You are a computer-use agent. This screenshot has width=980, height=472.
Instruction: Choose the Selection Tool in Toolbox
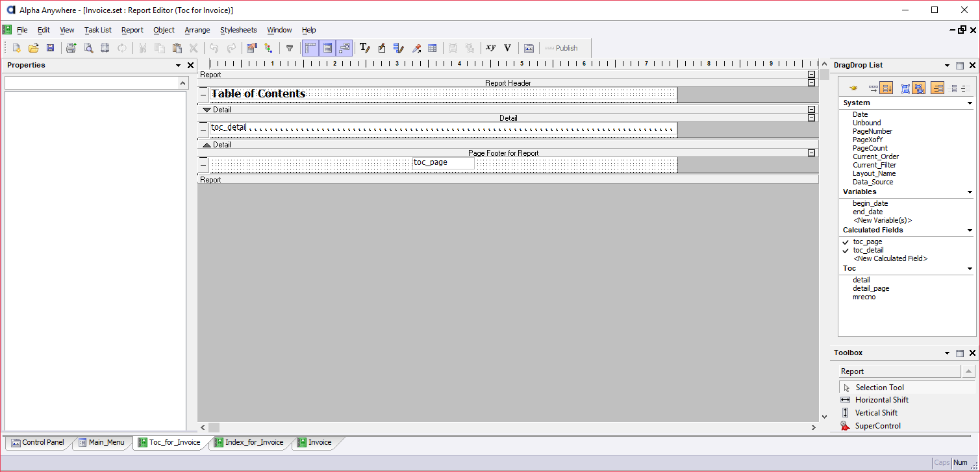[907, 388]
